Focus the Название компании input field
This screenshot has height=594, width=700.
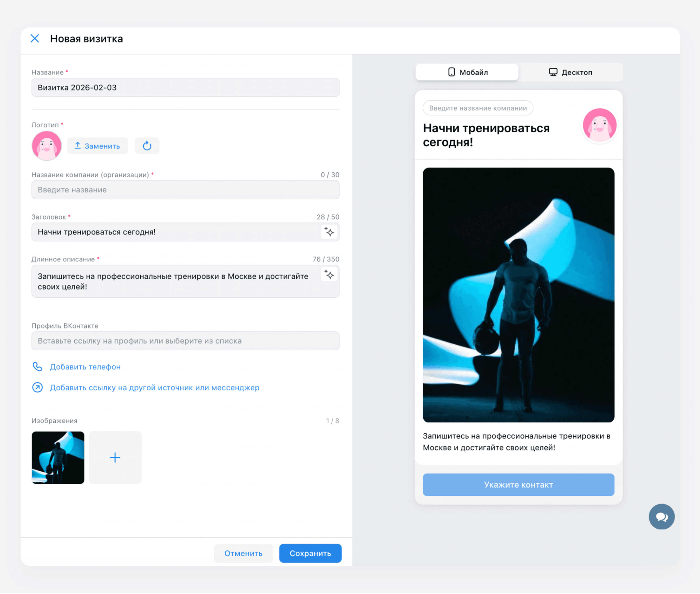(185, 190)
